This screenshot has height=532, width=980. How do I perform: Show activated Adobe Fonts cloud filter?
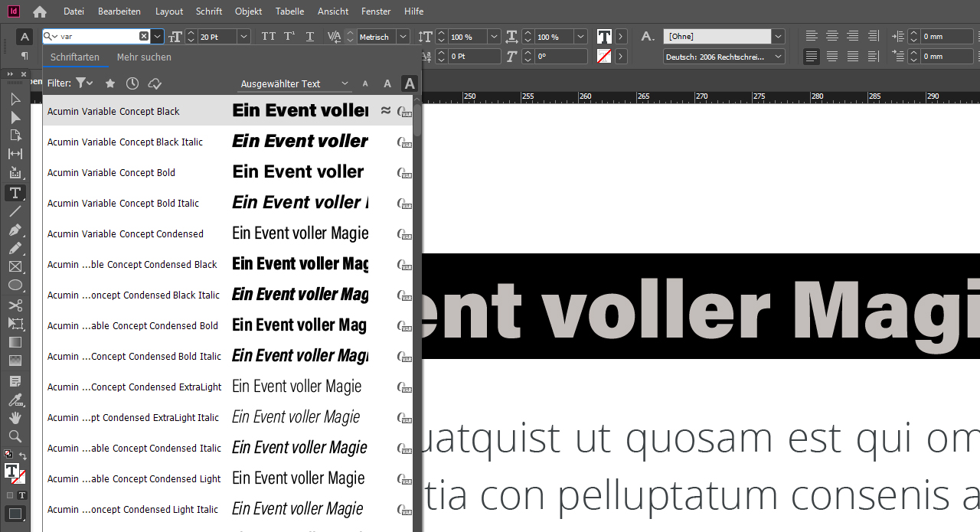pos(155,83)
